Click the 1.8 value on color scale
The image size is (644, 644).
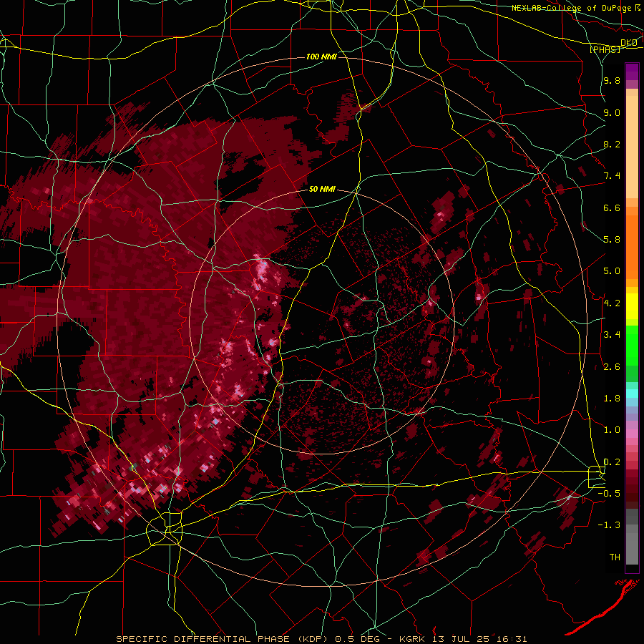tap(612, 399)
